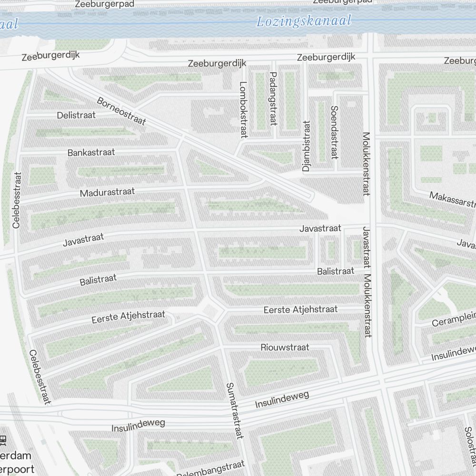
Task: Click the Padangstraat street label
Action: click(x=273, y=99)
